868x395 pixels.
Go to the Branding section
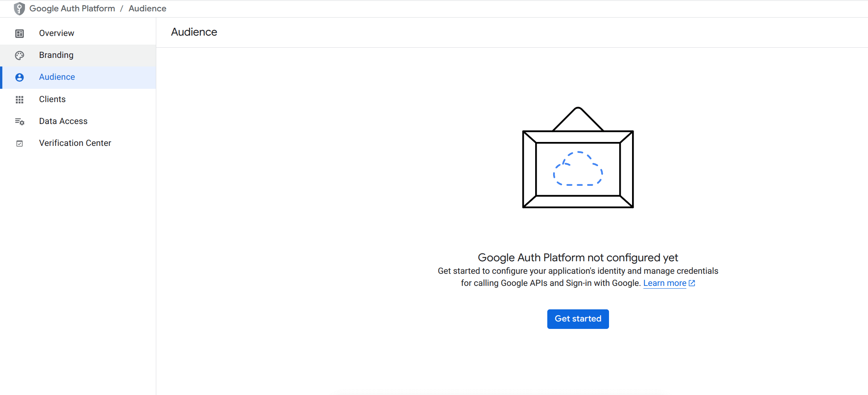[78, 55]
